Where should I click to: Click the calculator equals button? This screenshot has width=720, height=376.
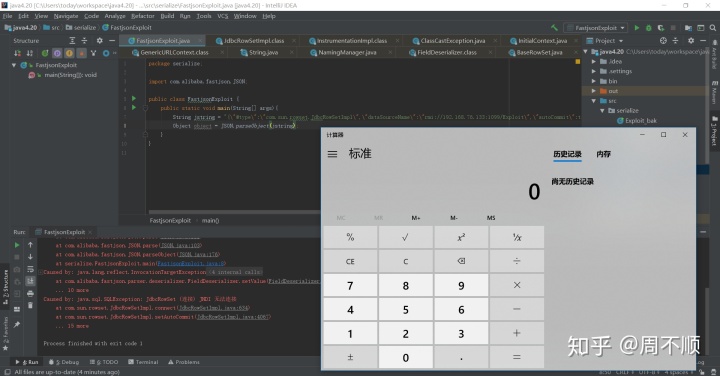click(517, 357)
